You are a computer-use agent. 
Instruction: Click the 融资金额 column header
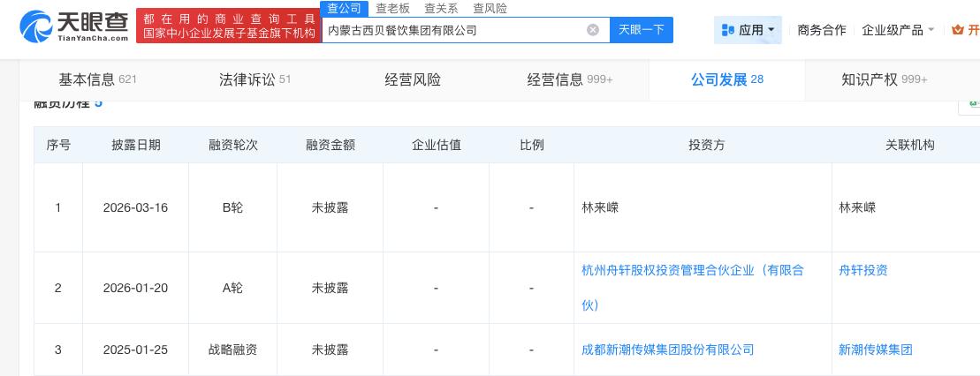tap(330, 145)
